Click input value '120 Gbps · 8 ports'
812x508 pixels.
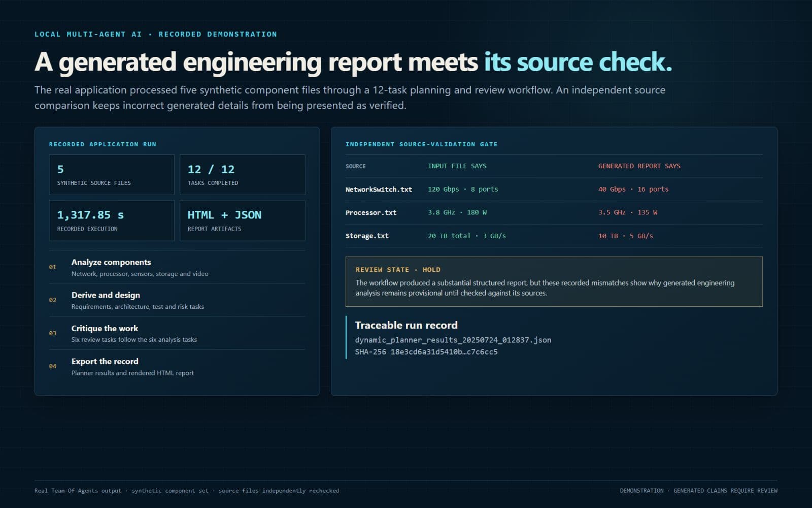463,189
